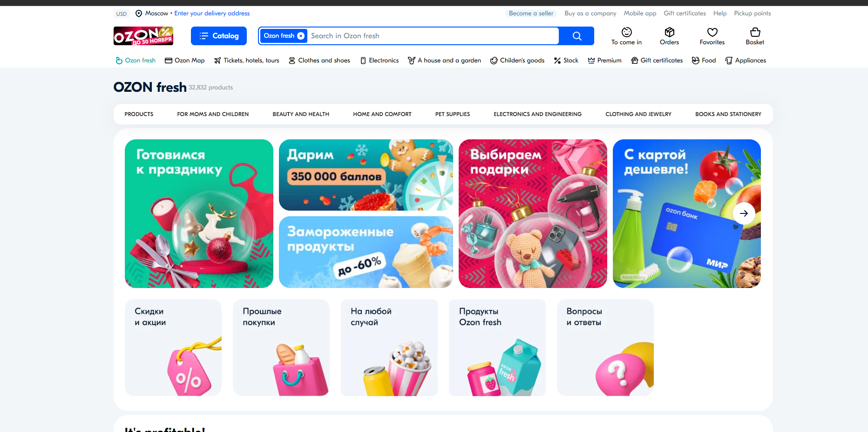Select FOR MOMS AND CHILDREN tab
Image resolution: width=868 pixels, height=432 pixels.
(x=213, y=114)
